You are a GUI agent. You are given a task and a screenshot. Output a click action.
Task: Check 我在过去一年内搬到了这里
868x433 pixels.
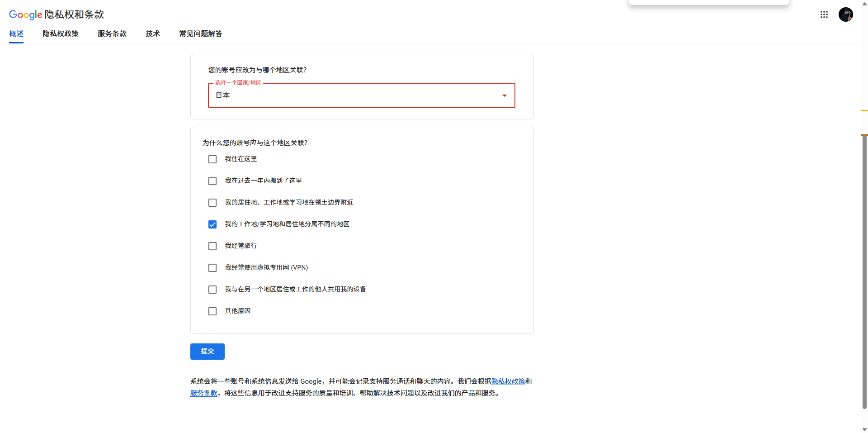[212, 181]
